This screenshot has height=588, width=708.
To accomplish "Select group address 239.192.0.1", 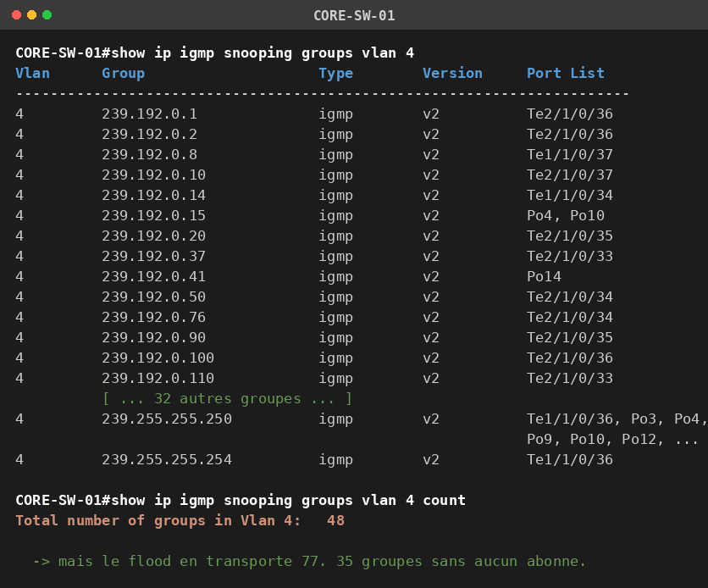I will (x=149, y=114).
